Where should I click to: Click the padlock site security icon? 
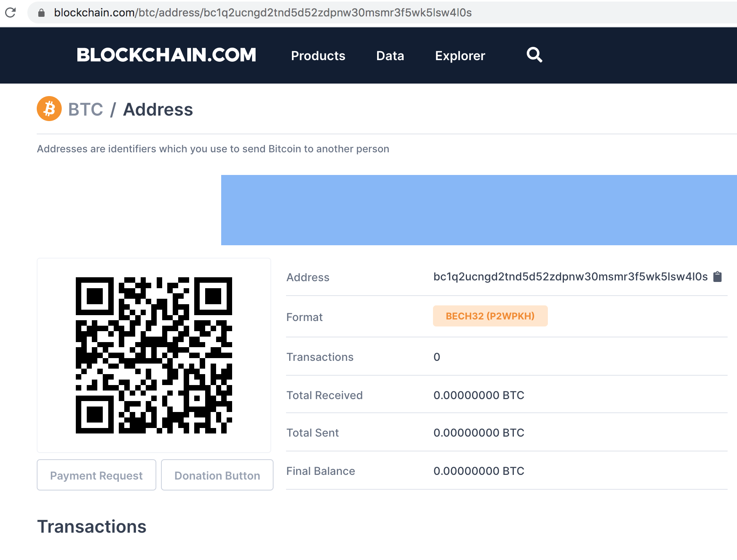[41, 13]
